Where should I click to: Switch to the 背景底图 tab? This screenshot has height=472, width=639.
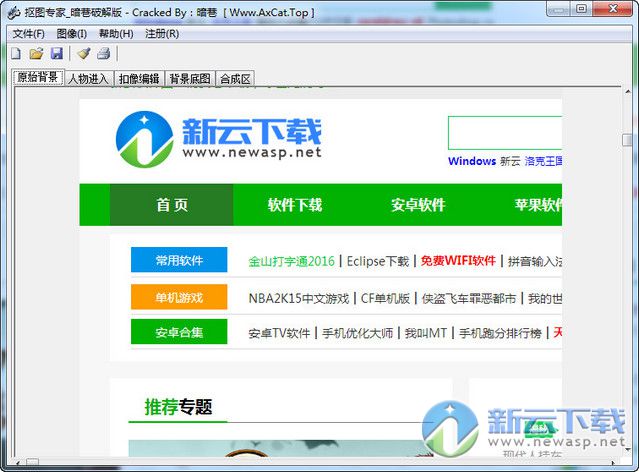pos(190,79)
